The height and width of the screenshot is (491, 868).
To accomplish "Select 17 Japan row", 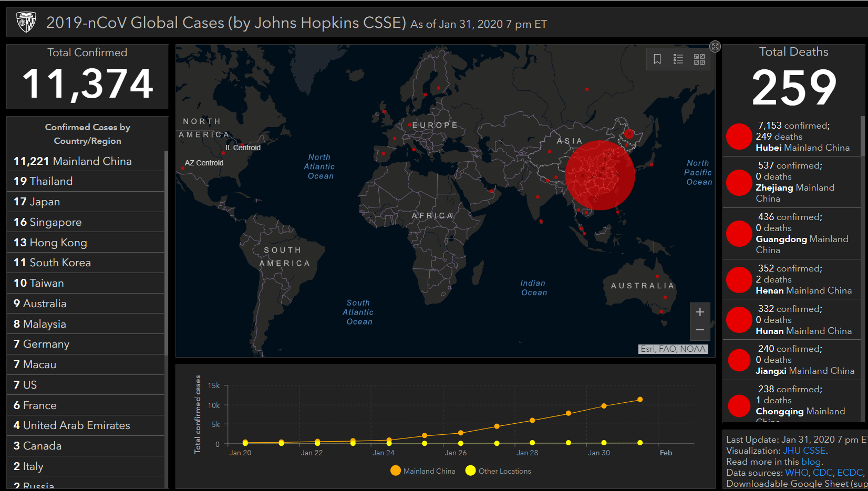I will click(x=85, y=202).
